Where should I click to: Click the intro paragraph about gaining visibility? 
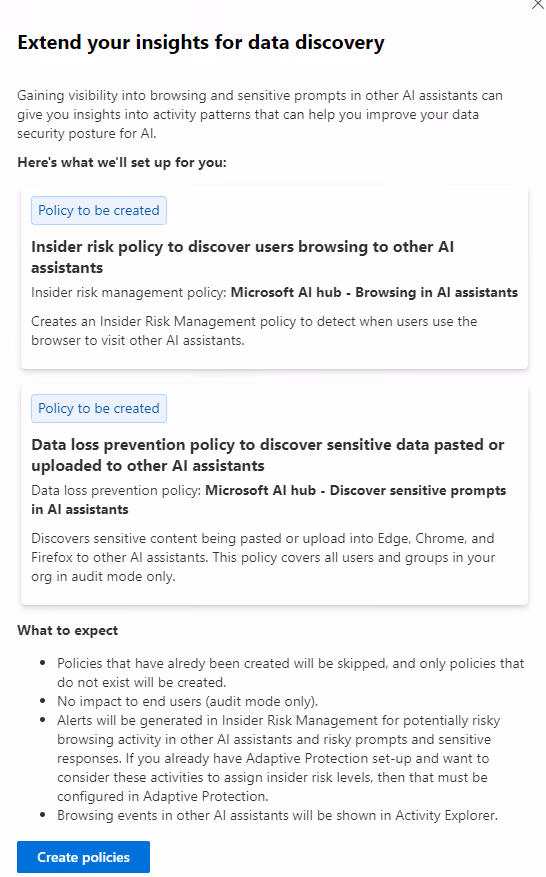point(260,115)
